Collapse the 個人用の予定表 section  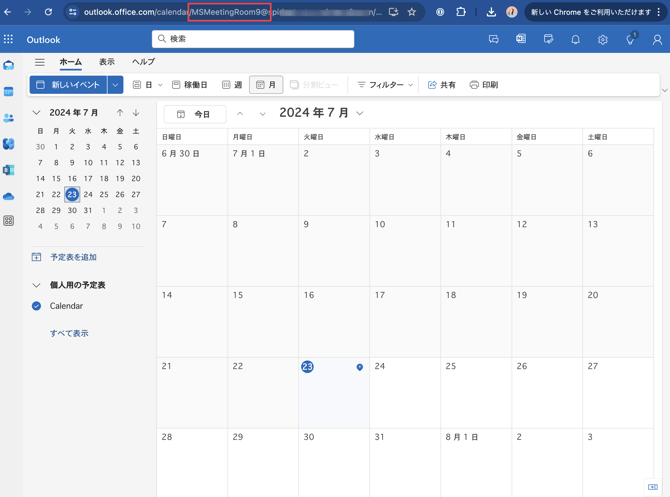(37, 285)
